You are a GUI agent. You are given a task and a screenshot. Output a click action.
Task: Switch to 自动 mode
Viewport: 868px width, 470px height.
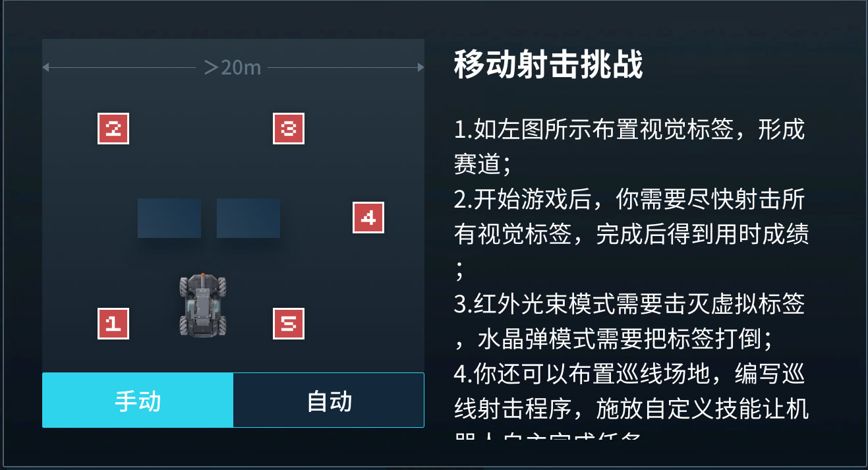pos(329,400)
